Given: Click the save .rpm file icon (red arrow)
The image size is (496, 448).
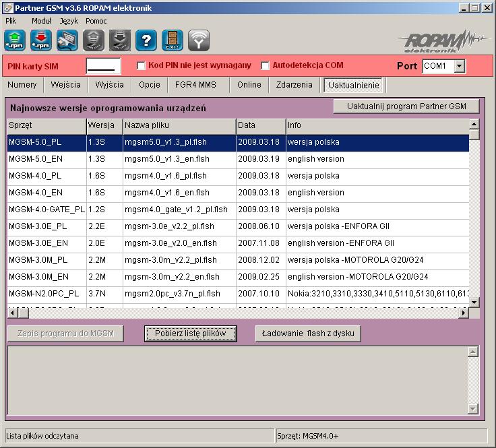Looking at the screenshot, I should (41, 40).
